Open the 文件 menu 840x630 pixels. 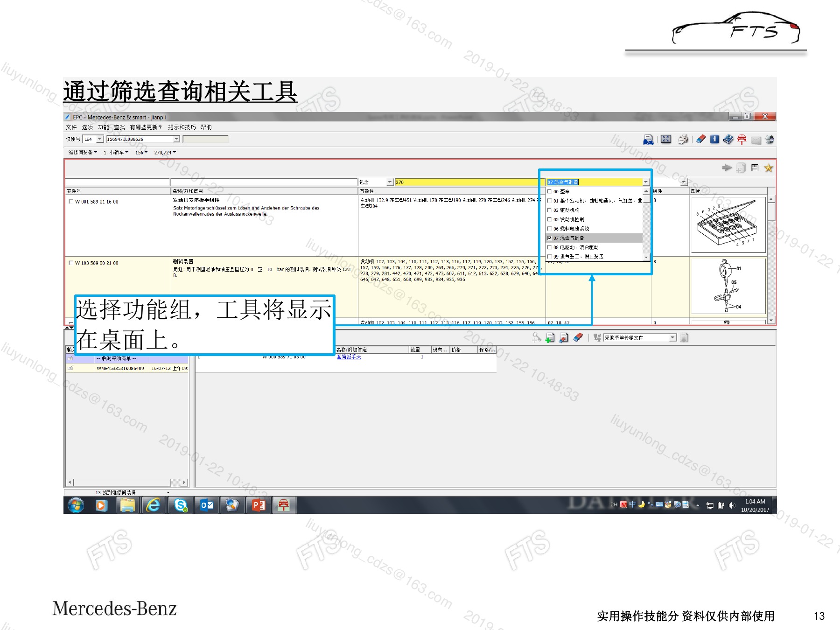tap(71, 127)
